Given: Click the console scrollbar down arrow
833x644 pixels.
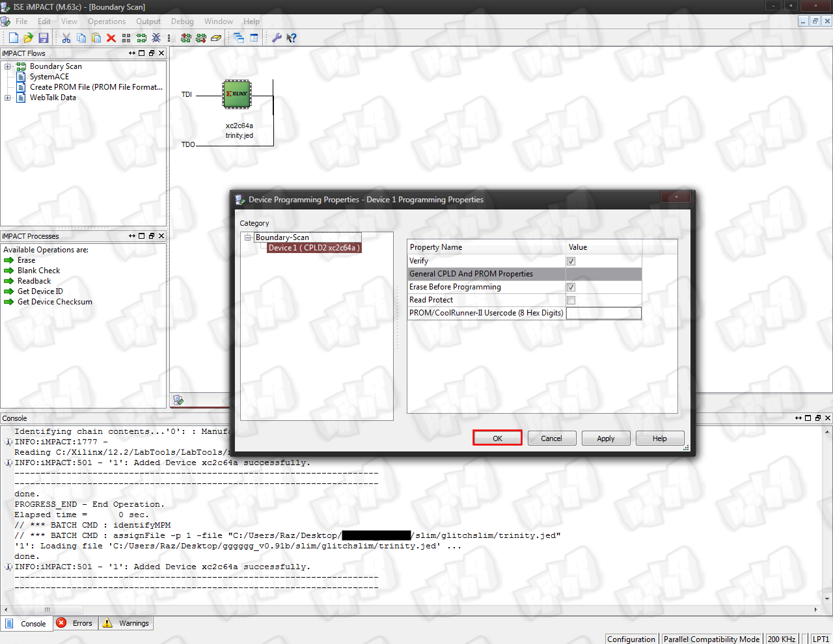Looking at the screenshot, I should pos(827,599).
